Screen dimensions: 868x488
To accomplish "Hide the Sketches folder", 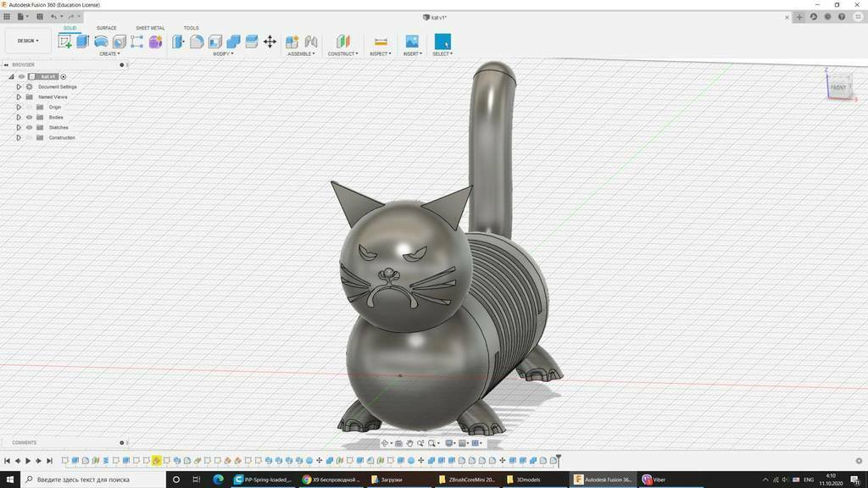I will pos(30,127).
